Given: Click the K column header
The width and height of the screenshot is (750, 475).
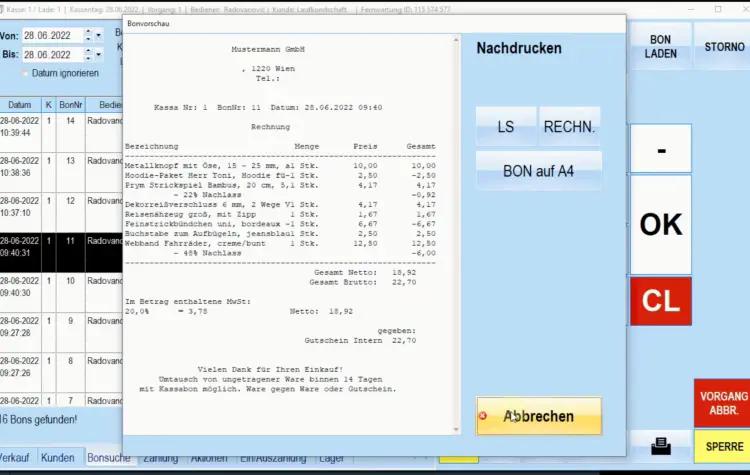Looking at the screenshot, I should 48,104.
